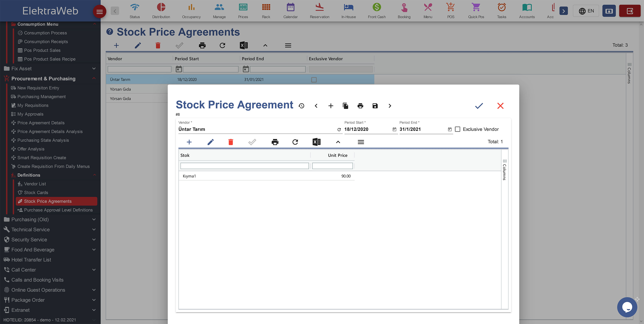Open Price Agreement Details menu item

41,123
